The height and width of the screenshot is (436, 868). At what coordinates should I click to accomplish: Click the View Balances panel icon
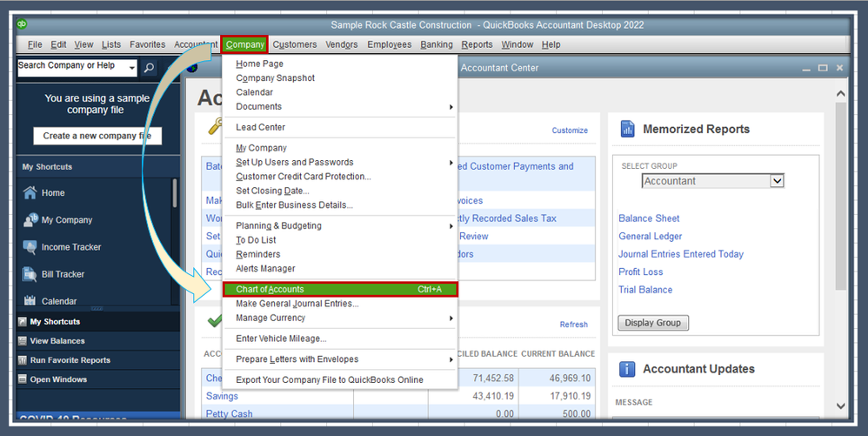(x=22, y=341)
